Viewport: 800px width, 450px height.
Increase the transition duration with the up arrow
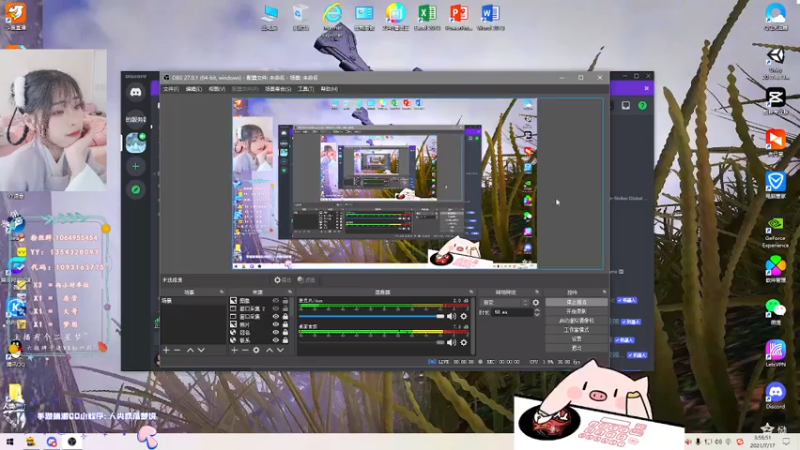[x=537, y=310]
